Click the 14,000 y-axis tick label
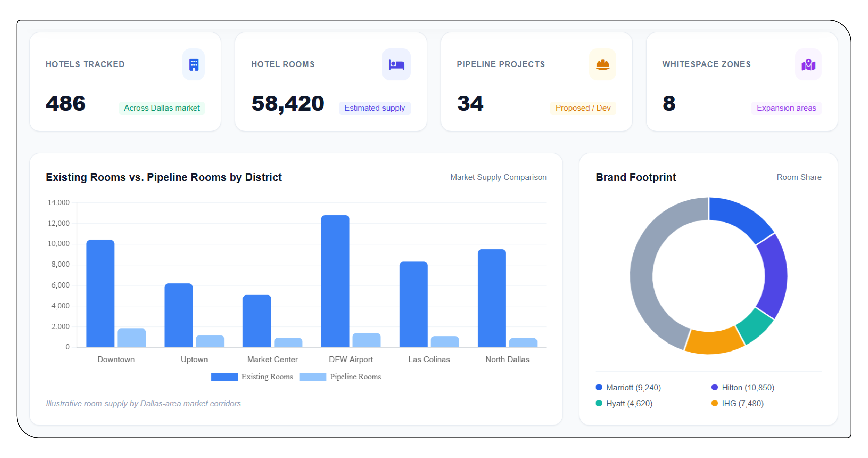The height and width of the screenshot is (458, 868). click(x=58, y=202)
